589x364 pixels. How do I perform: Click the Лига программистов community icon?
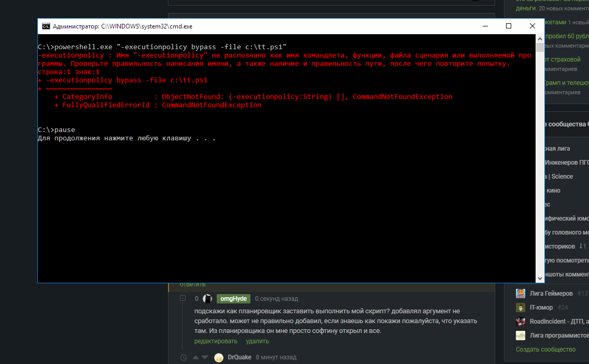tap(521, 336)
